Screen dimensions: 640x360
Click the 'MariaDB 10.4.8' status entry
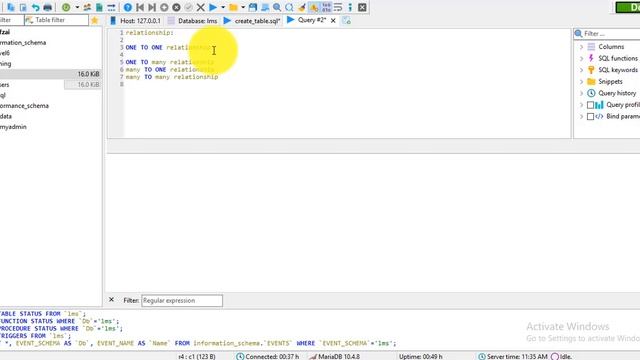(334, 356)
